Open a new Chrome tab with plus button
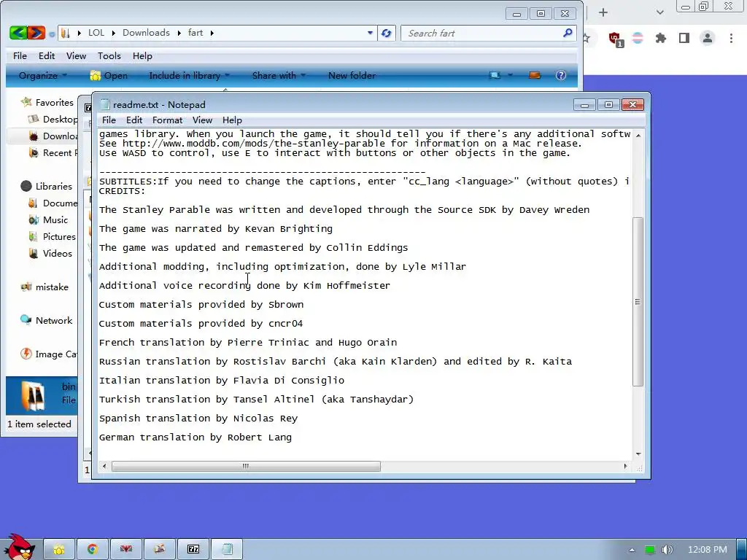The width and height of the screenshot is (747, 560). 603,12
